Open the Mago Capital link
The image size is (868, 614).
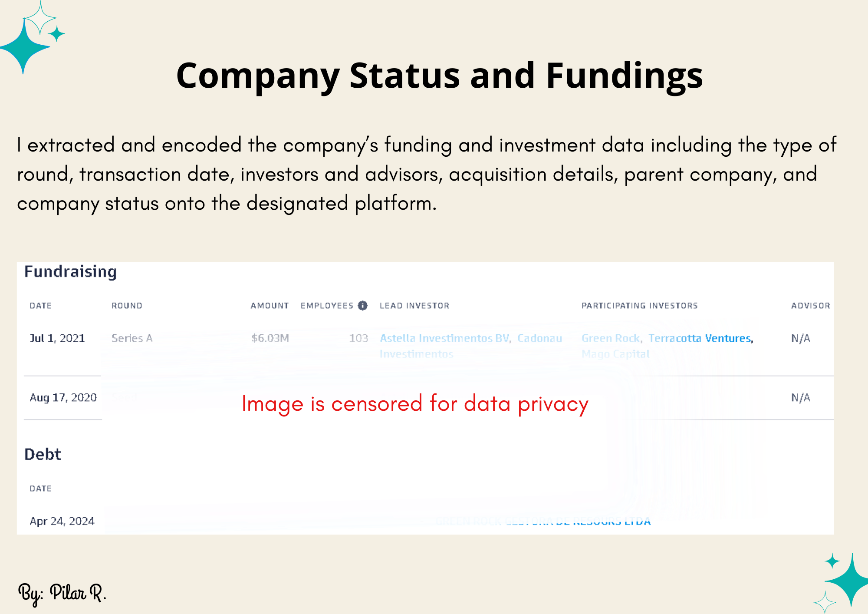click(x=615, y=354)
